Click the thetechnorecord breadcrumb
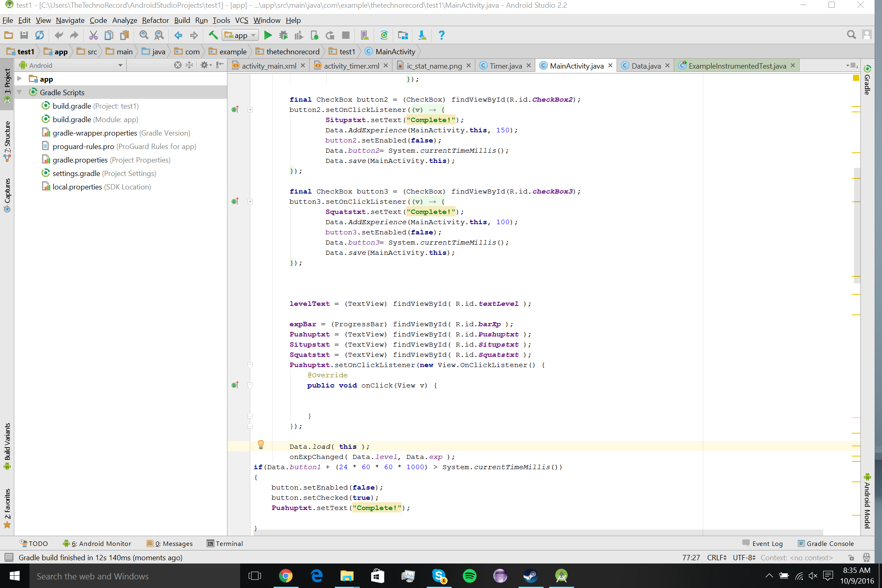 click(x=288, y=51)
